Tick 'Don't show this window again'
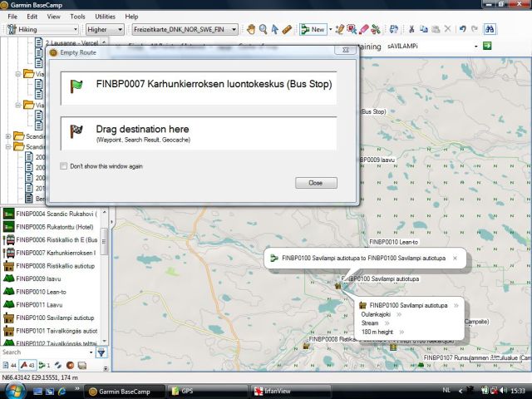The width and height of the screenshot is (532, 399). point(65,165)
